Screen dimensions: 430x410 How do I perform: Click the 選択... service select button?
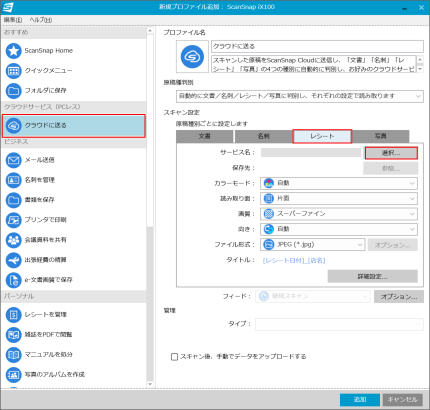pyautogui.click(x=391, y=153)
